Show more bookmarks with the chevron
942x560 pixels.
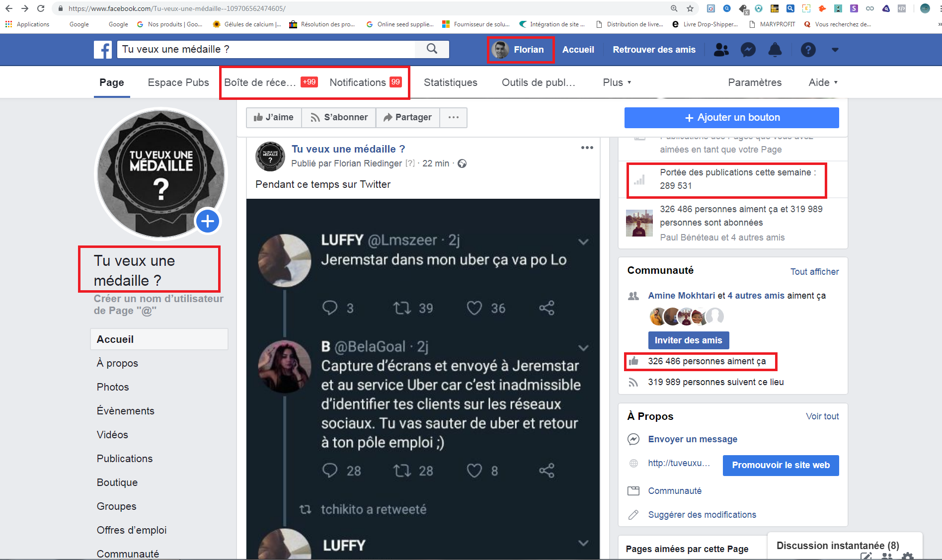pos(939,24)
